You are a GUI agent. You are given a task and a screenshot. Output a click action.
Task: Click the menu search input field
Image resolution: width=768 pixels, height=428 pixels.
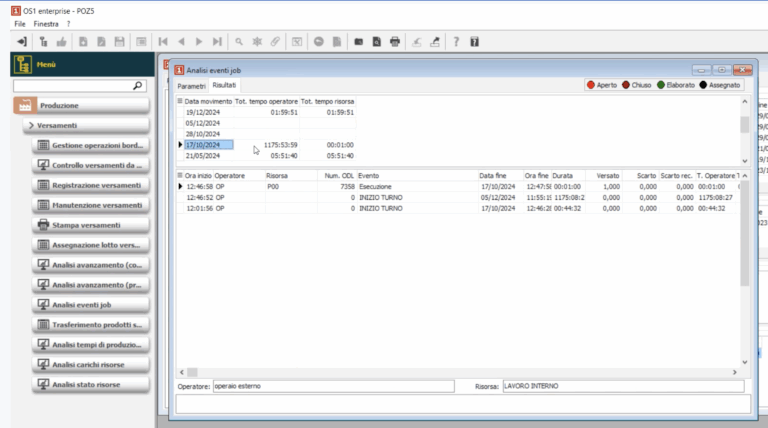73,86
